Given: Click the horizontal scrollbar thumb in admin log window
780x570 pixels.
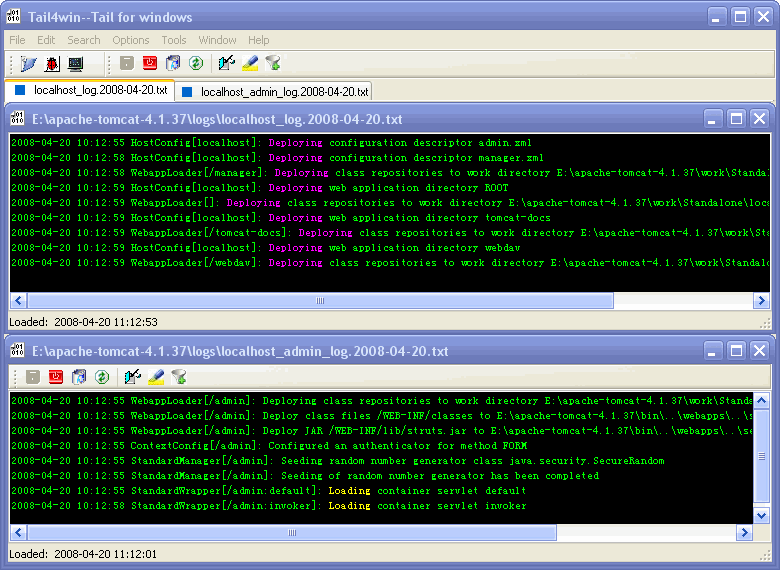Looking at the screenshot, I should tap(292, 533).
